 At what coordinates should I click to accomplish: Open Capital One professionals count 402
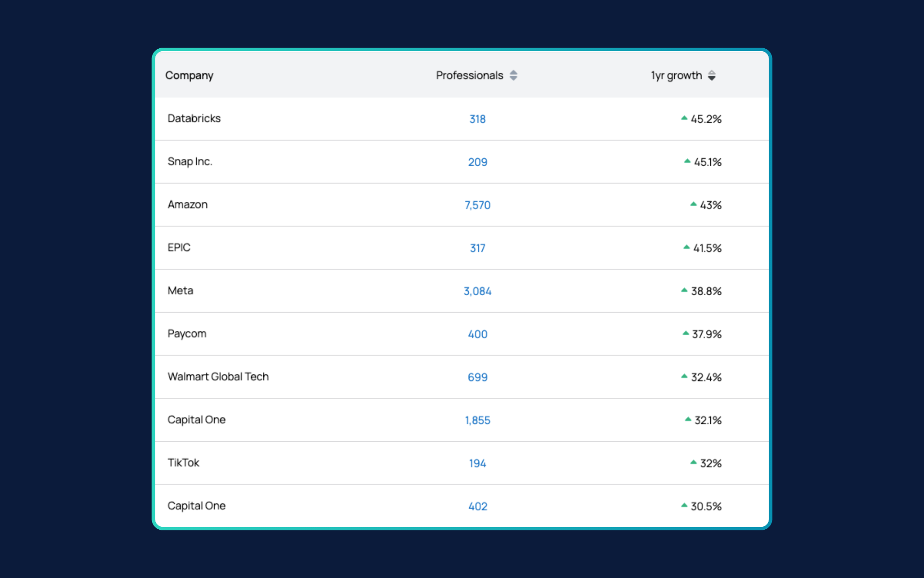click(477, 506)
